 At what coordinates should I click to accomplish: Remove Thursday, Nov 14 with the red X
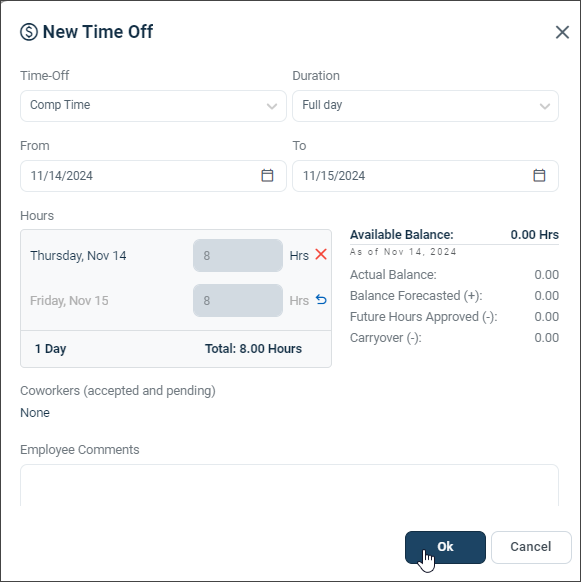coord(321,255)
